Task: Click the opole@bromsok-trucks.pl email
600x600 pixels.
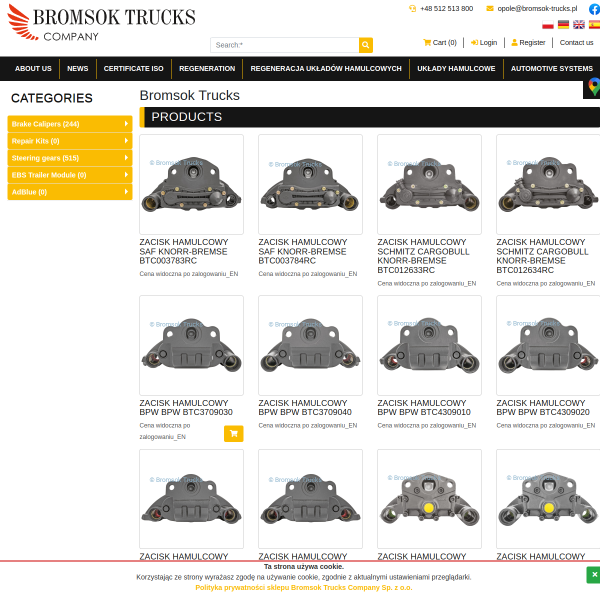Action: [x=537, y=8]
